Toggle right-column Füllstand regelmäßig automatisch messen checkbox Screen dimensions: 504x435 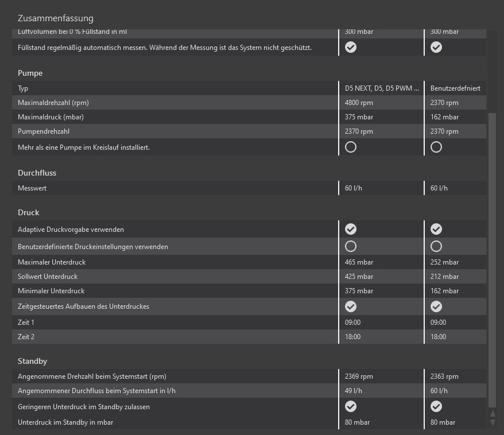436,47
